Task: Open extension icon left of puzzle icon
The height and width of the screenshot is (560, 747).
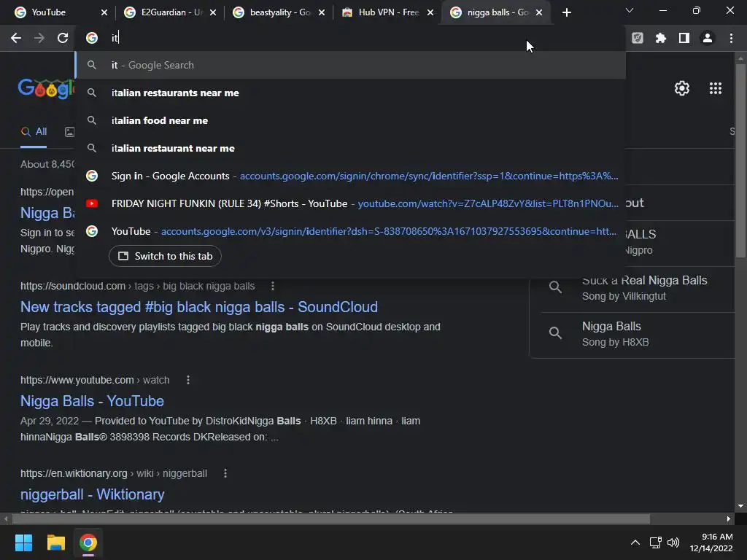Action: point(638,38)
